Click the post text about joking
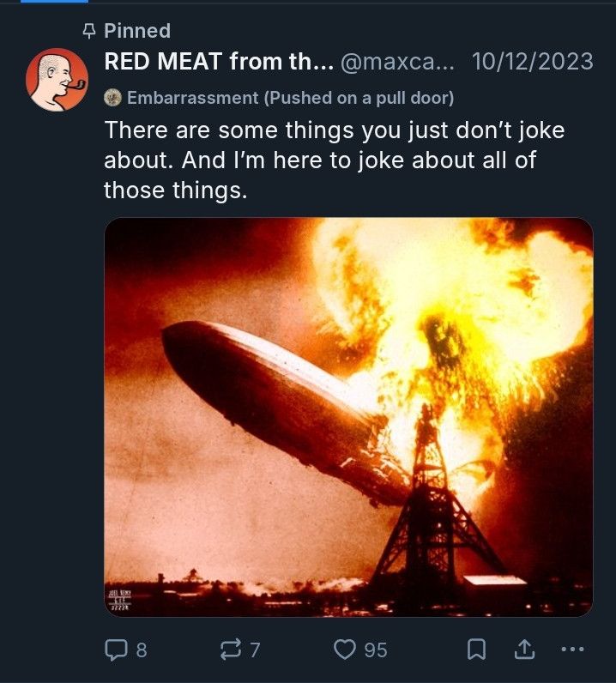 tap(335, 160)
